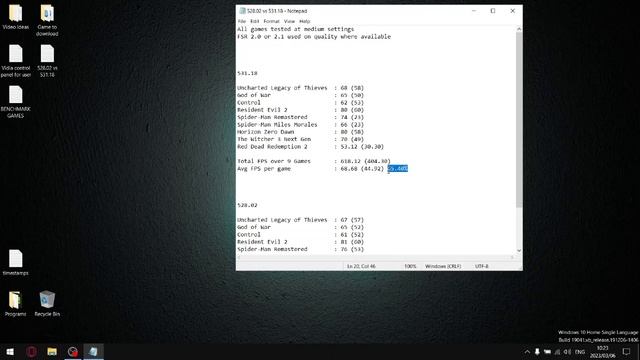Click 'The Witcher 3 Next Gen' line
Image resolution: width=640 pixels, height=360 pixels.
(300, 139)
